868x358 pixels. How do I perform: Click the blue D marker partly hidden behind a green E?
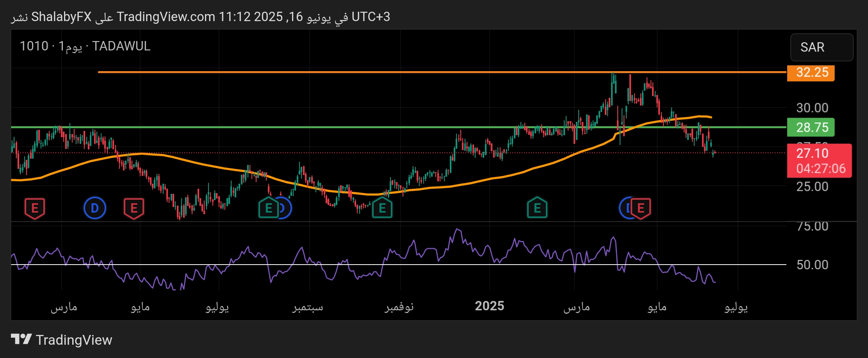click(285, 208)
